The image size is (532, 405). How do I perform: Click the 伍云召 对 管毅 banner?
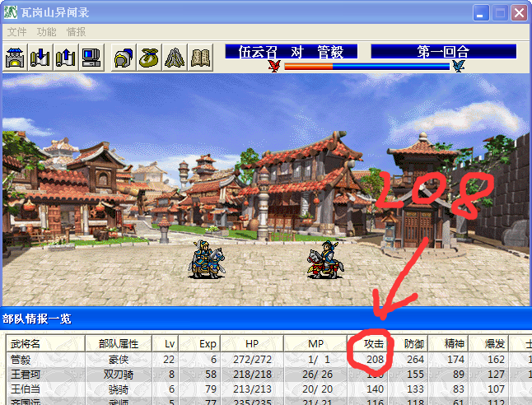(292, 52)
